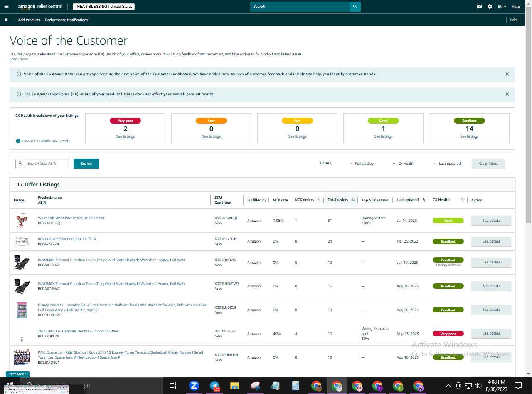Open ZWILLING J.A. Henckels Honing Steel link
The height and width of the screenshot is (394, 532).
click(78, 331)
